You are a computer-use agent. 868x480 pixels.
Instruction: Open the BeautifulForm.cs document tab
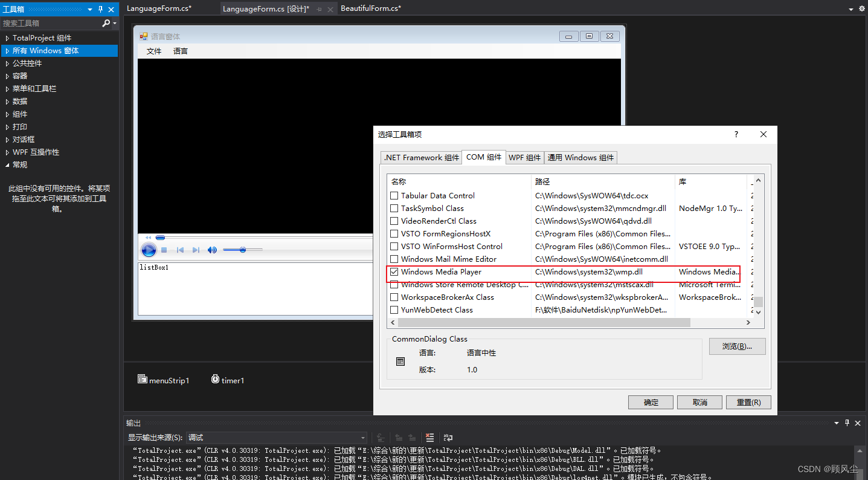pos(371,8)
